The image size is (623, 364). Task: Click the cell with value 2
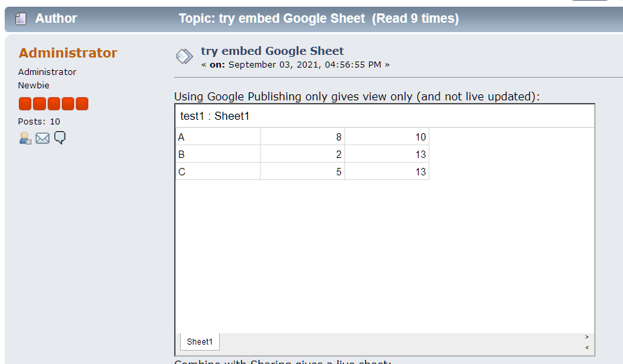[302, 154]
